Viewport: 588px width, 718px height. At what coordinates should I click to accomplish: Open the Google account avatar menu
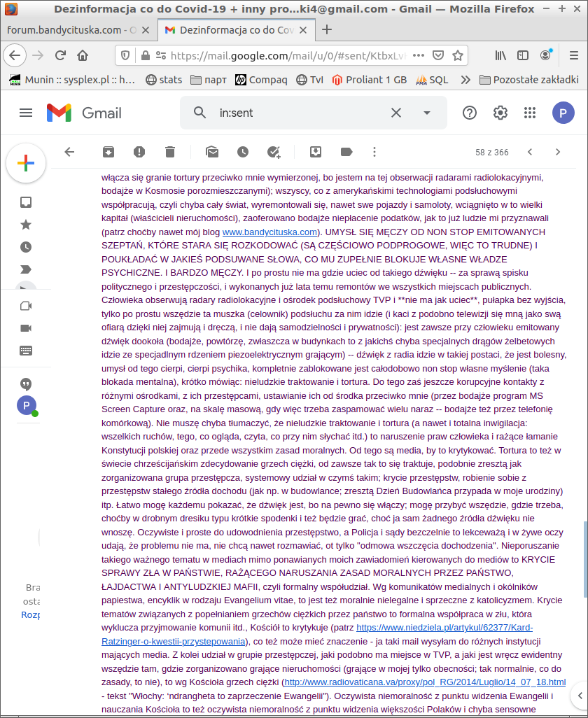(x=563, y=113)
